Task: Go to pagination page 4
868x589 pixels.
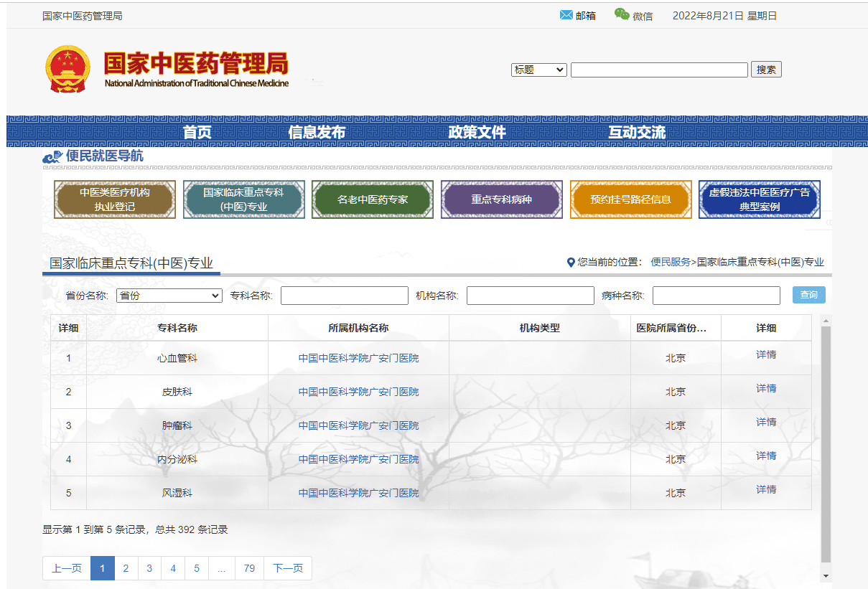Action: pos(173,568)
